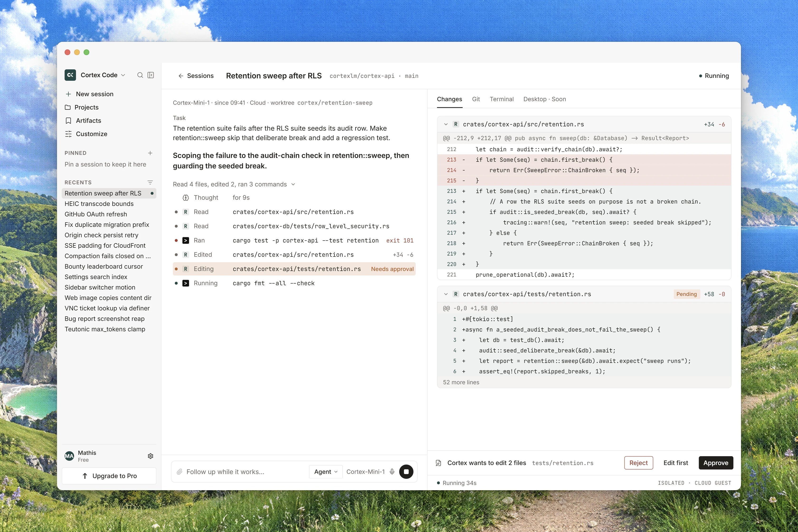Click Rust file icon on row_level_security.rs row
Image resolution: width=798 pixels, height=532 pixels.
[185, 226]
